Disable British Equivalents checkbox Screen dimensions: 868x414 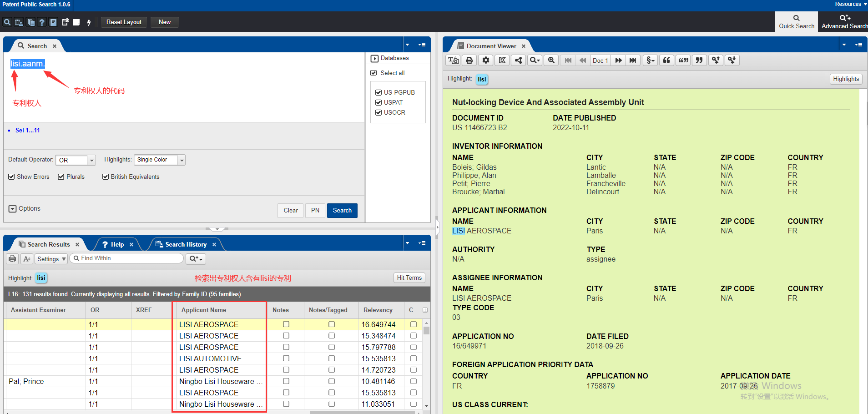point(106,177)
